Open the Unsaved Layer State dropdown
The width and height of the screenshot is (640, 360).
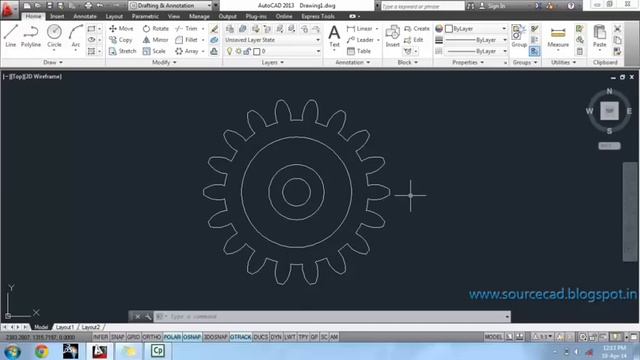(x=272, y=40)
